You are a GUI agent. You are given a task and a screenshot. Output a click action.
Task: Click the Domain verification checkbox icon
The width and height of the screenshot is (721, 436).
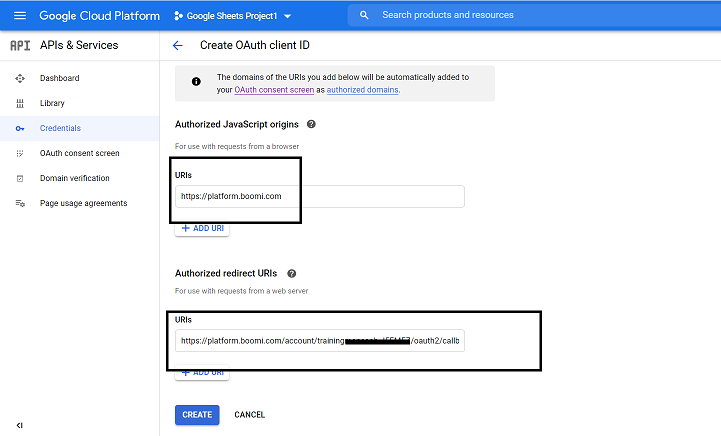(x=19, y=178)
